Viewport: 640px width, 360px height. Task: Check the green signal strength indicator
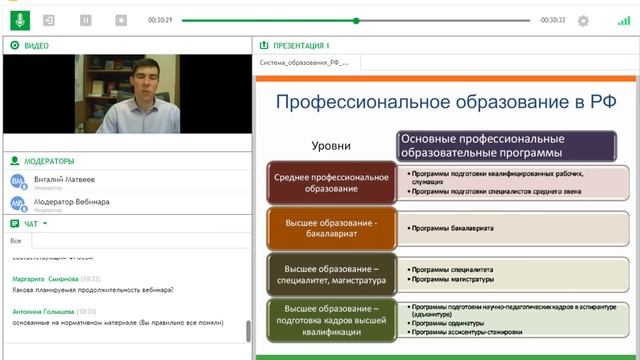point(624,21)
